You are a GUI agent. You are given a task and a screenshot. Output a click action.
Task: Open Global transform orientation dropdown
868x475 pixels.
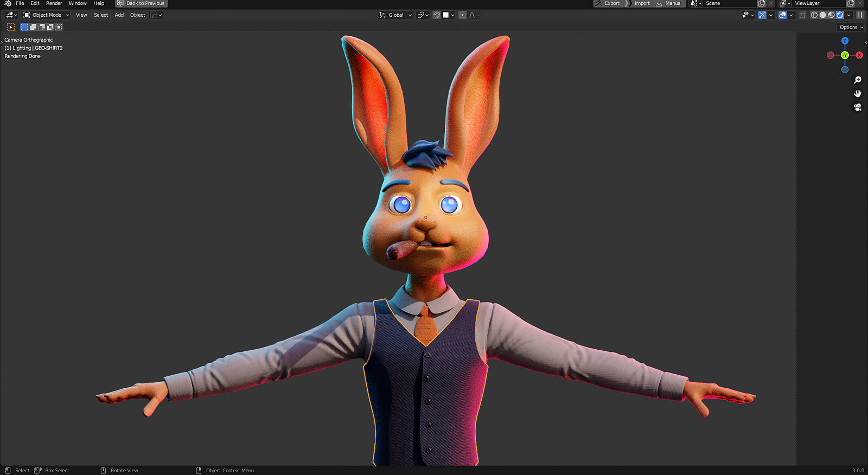coord(395,15)
